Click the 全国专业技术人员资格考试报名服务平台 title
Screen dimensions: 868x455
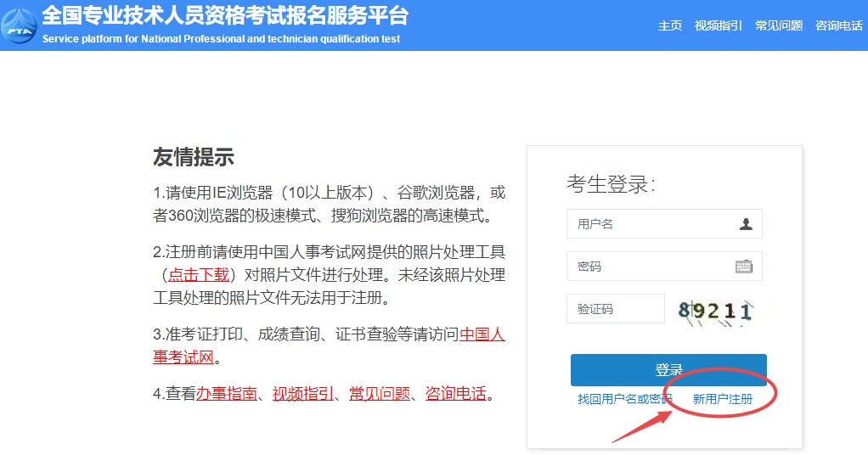pyautogui.click(x=225, y=15)
